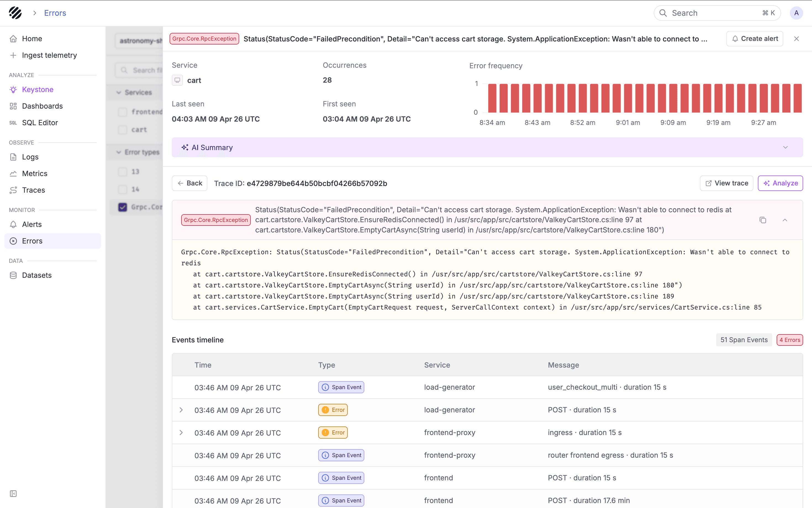Click Span Event badge in POST 17.6 min row
This screenshot has height=508, width=812.
pyautogui.click(x=341, y=500)
